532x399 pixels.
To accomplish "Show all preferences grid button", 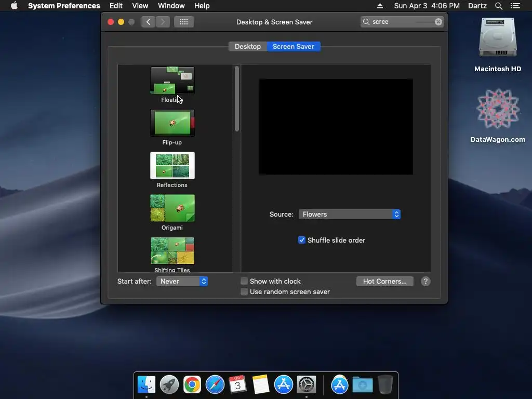I will (184, 22).
